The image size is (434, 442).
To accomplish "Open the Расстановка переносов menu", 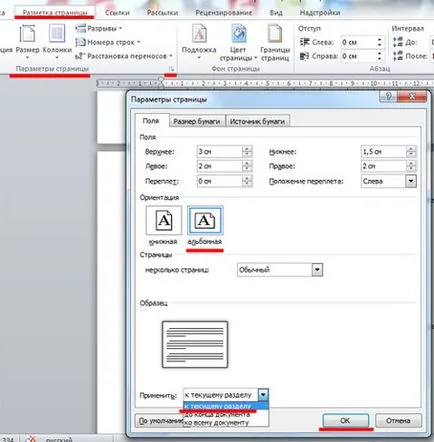I will 124,56.
